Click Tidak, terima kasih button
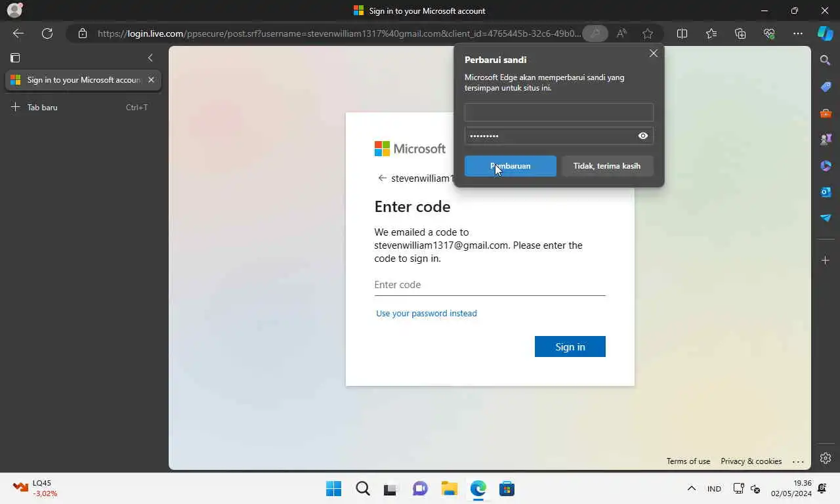 607,166
